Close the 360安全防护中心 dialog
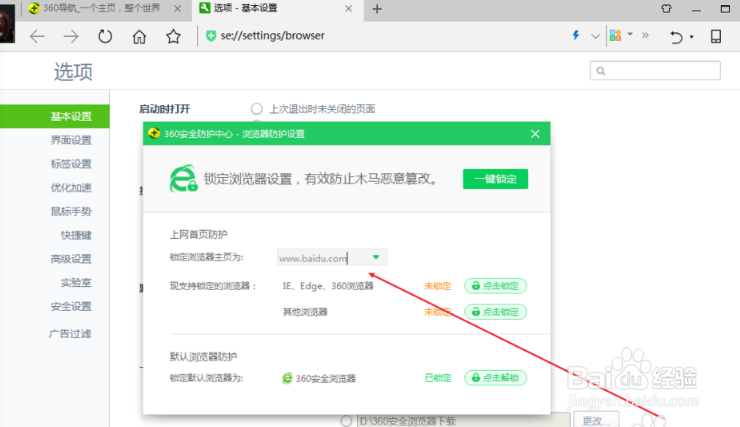The image size is (740, 427). click(x=535, y=134)
